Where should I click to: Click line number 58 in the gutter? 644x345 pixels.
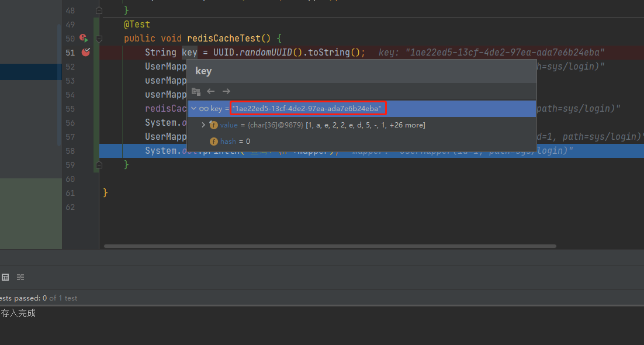tap(70, 150)
